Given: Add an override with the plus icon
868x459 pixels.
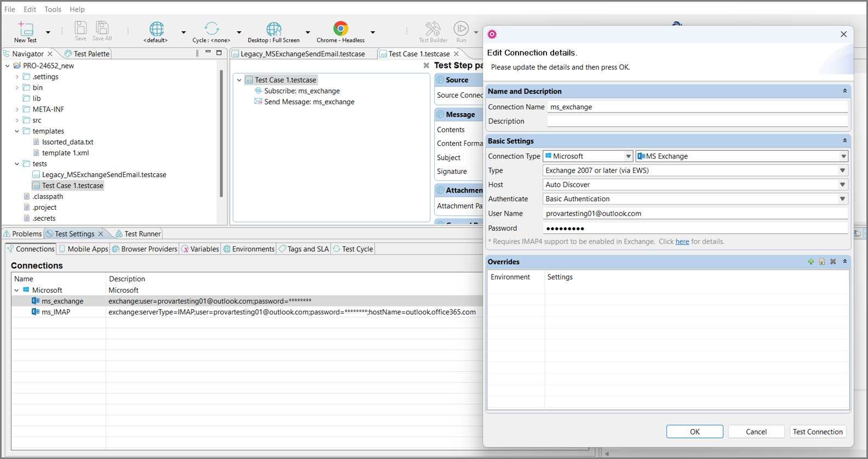Looking at the screenshot, I should coord(811,262).
